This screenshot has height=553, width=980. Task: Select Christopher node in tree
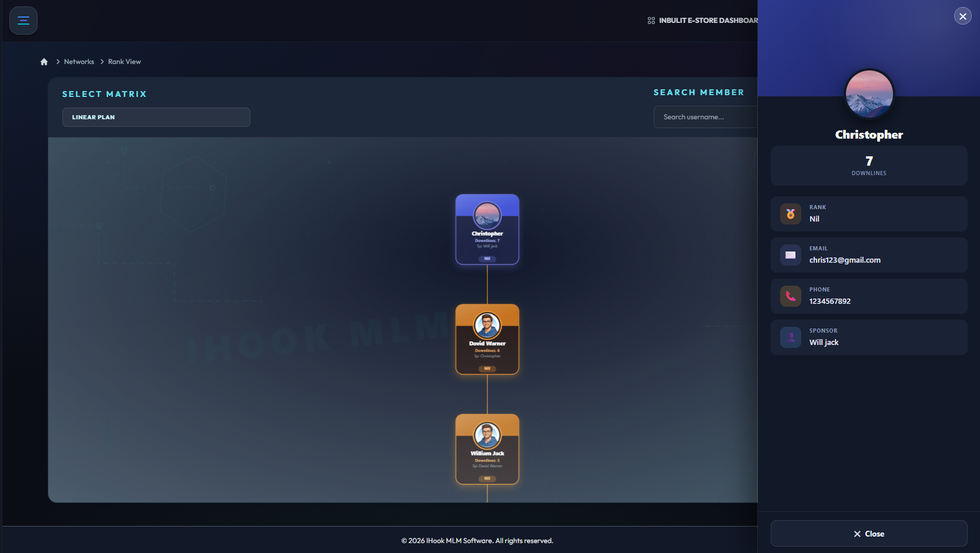tap(488, 230)
